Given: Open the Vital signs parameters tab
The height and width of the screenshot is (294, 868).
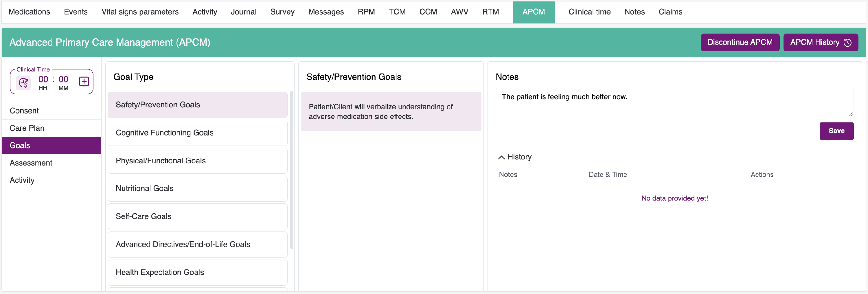Looking at the screenshot, I should point(140,12).
